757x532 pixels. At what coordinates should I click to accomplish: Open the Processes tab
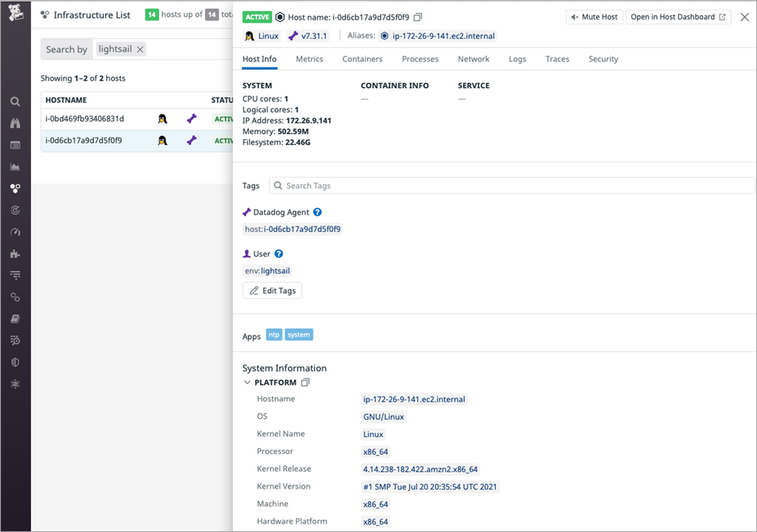[x=421, y=59]
